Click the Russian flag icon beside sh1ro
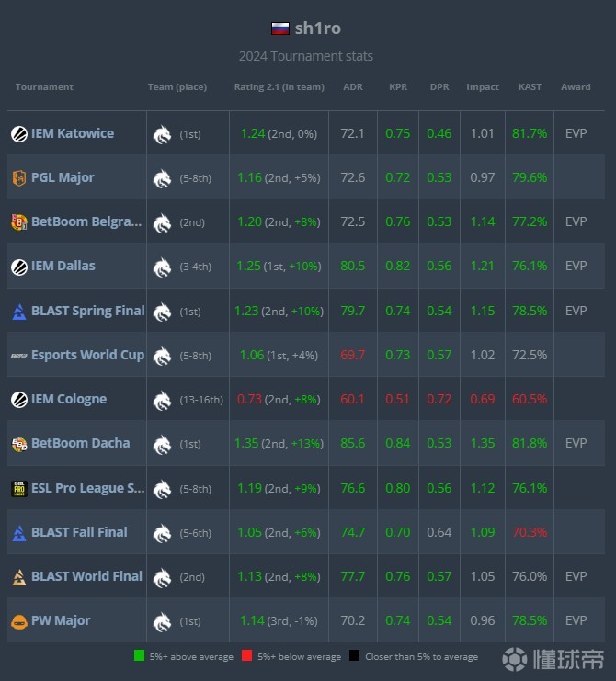616x681 pixels. [279, 28]
